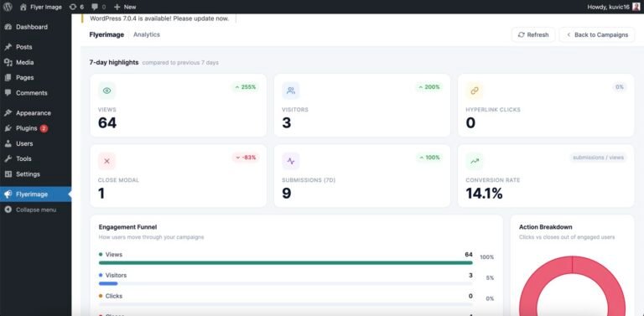Open the Media library menu
The height and width of the screenshot is (316, 644).
coord(36,62)
